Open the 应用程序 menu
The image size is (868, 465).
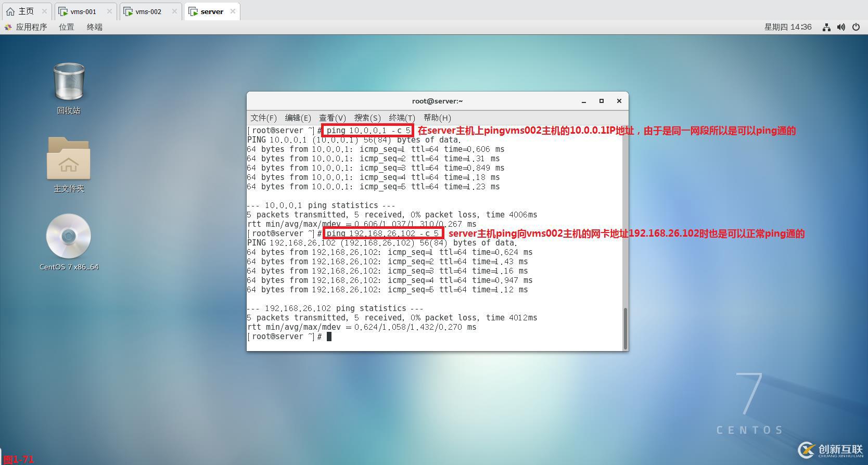31,27
